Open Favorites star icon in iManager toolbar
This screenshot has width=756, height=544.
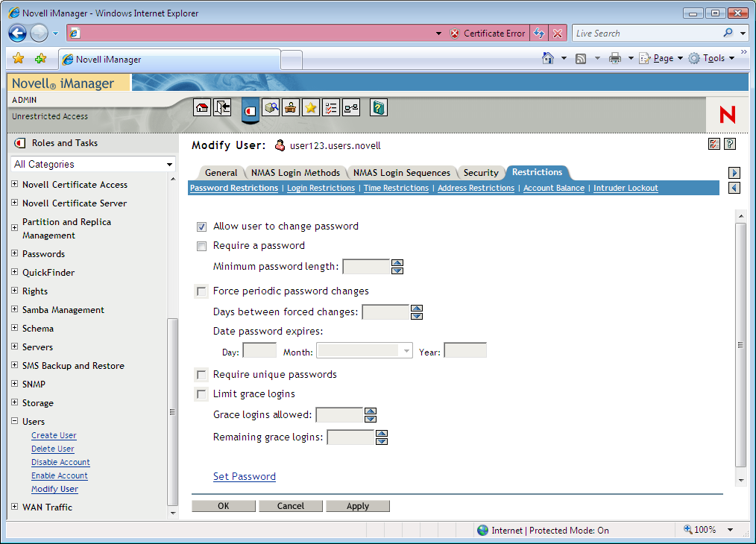click(x=311, y=108)
